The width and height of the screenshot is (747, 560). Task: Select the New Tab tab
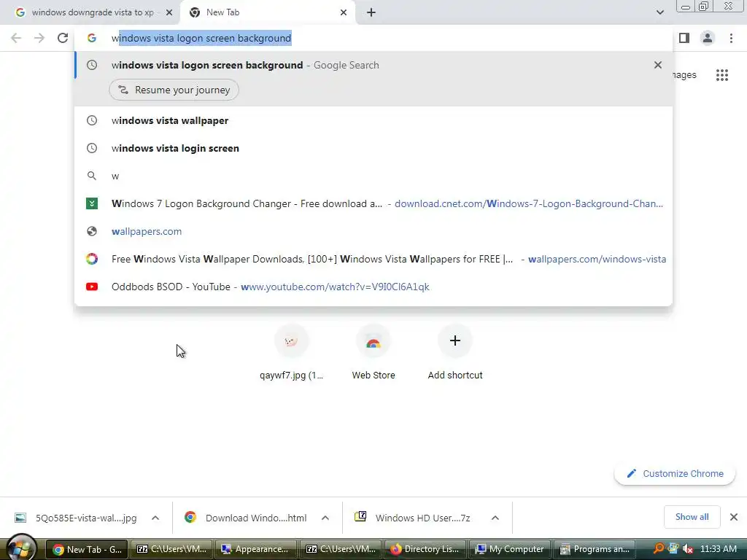267,12
